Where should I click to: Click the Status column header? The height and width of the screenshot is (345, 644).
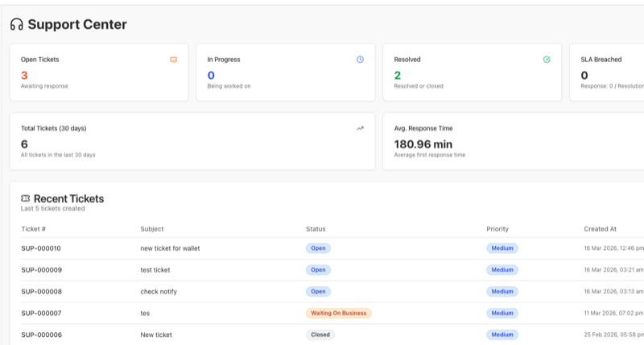pos(316,229)
